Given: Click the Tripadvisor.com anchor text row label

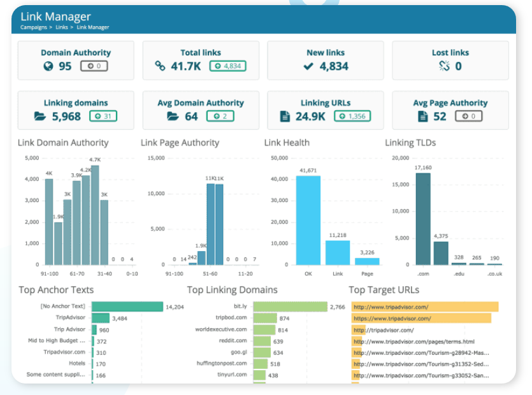Looking at the screenshot, I should pyautogui.click(x=64, y=352).
